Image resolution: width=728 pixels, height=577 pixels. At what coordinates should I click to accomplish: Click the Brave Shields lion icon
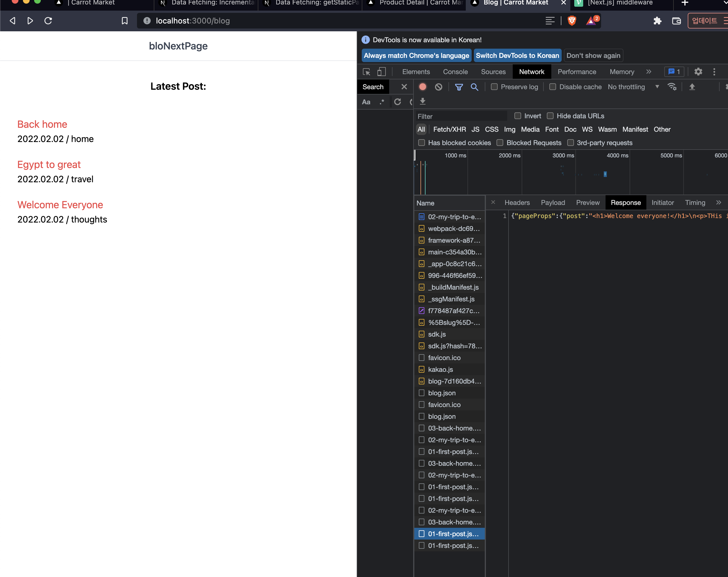point(572,21)
